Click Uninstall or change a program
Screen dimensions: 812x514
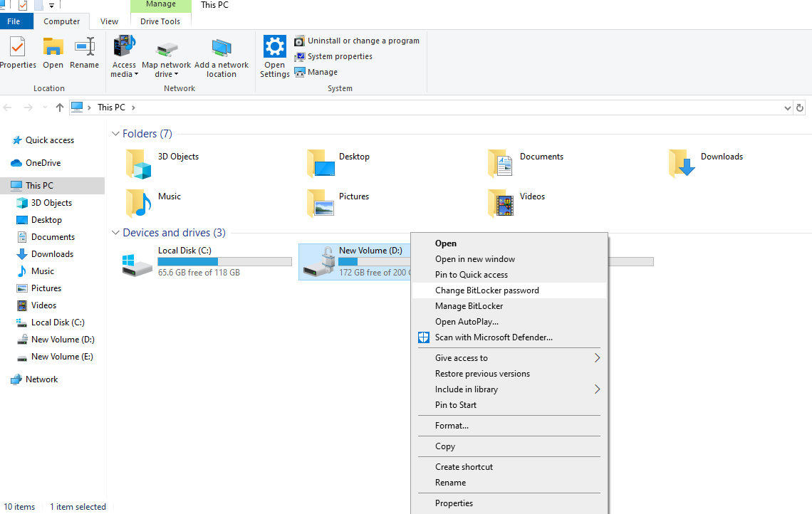point(358,41)
